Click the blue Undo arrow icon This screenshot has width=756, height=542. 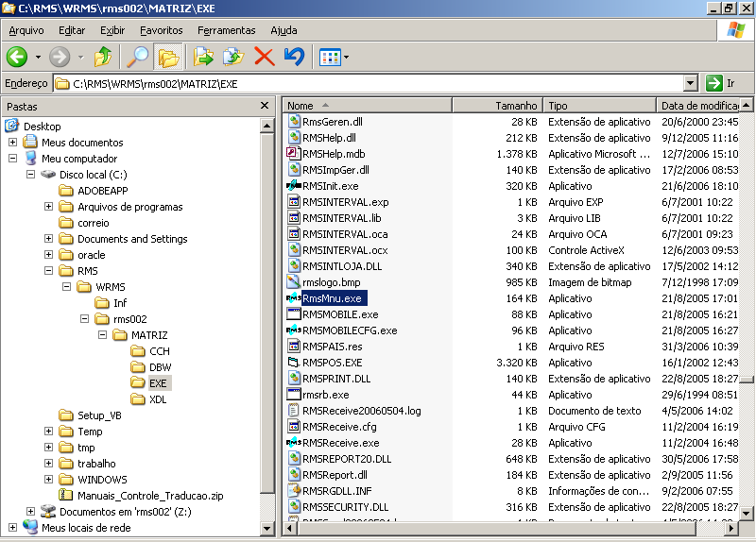[294, 57]
